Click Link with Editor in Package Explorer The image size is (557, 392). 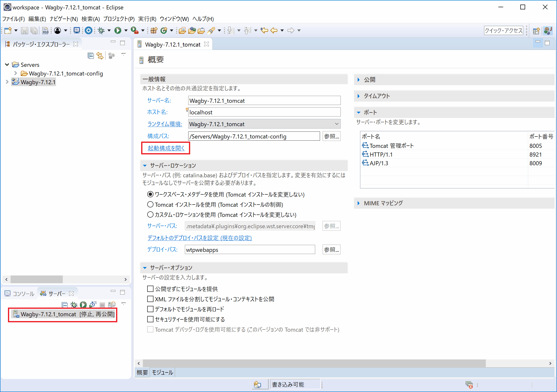100,56
